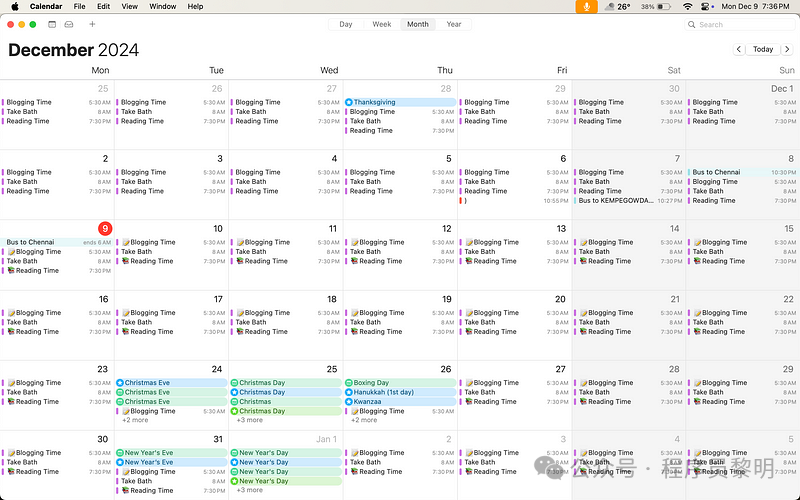Viewport: 800px width, 500px height.
Task: Open Take Bath on December 23
Action: [x=57, y=392]
